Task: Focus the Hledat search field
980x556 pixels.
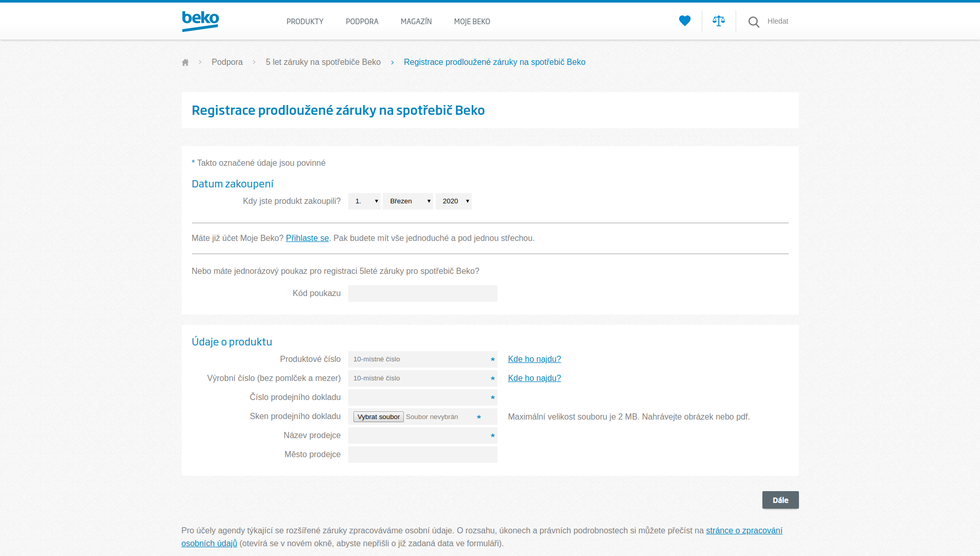Action: point(778,21)
